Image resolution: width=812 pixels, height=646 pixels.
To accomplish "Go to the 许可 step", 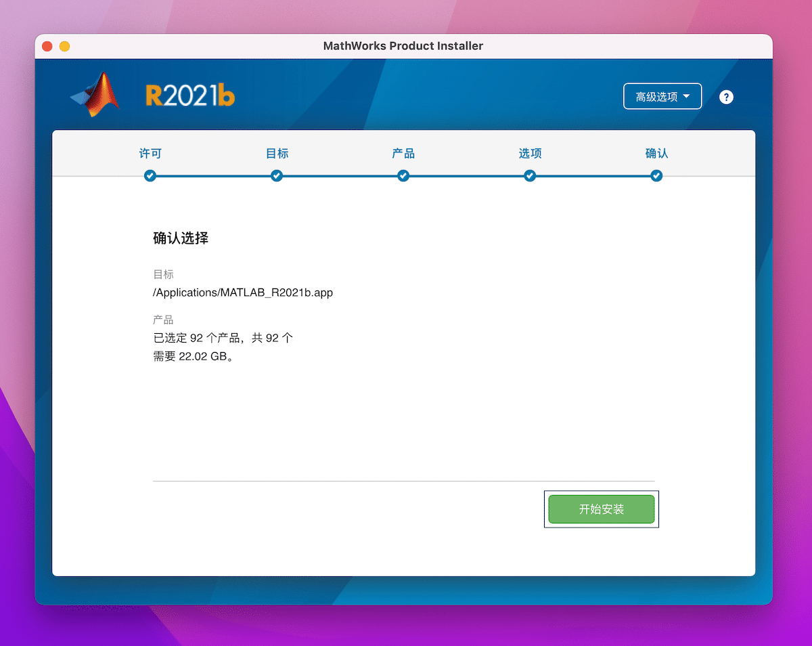I will click(x=150, y=154).
